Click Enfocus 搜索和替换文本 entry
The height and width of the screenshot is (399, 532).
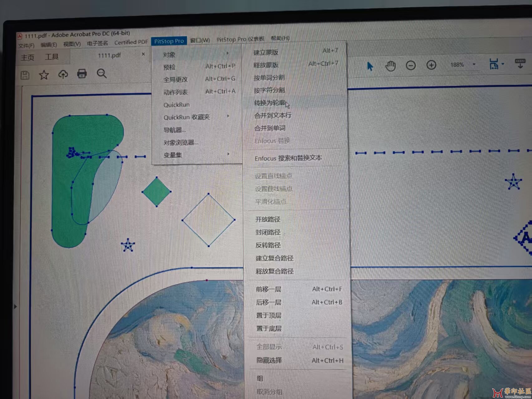click(x=288, y=158)
